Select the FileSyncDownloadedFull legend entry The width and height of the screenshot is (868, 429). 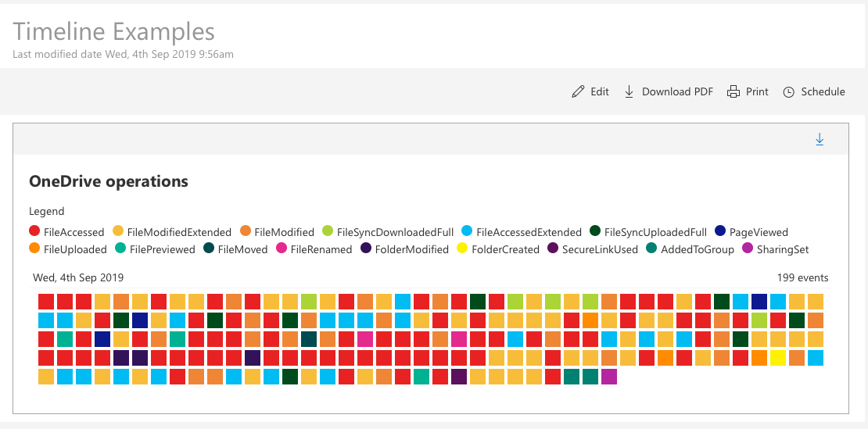[388, 232]
